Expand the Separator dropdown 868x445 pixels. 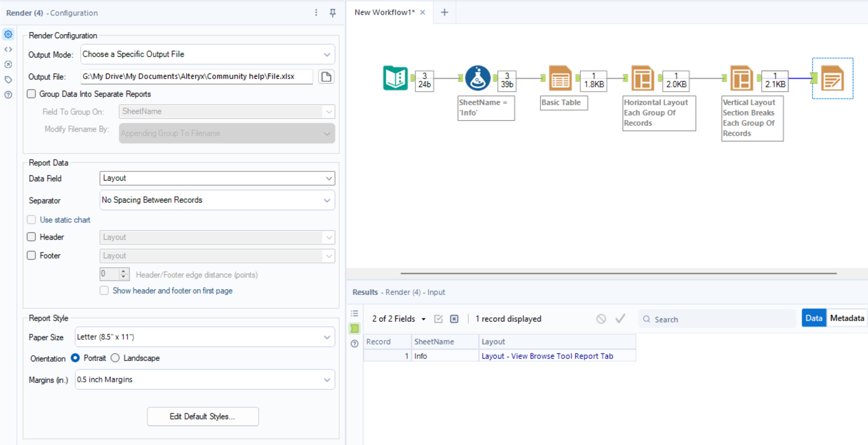(x=217, y=200)
